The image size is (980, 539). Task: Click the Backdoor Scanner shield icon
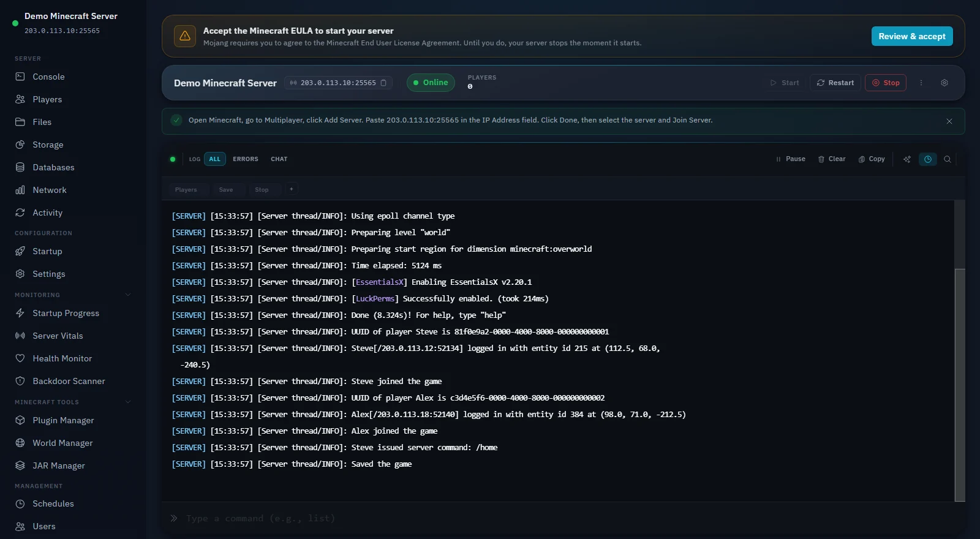(20, 381)
